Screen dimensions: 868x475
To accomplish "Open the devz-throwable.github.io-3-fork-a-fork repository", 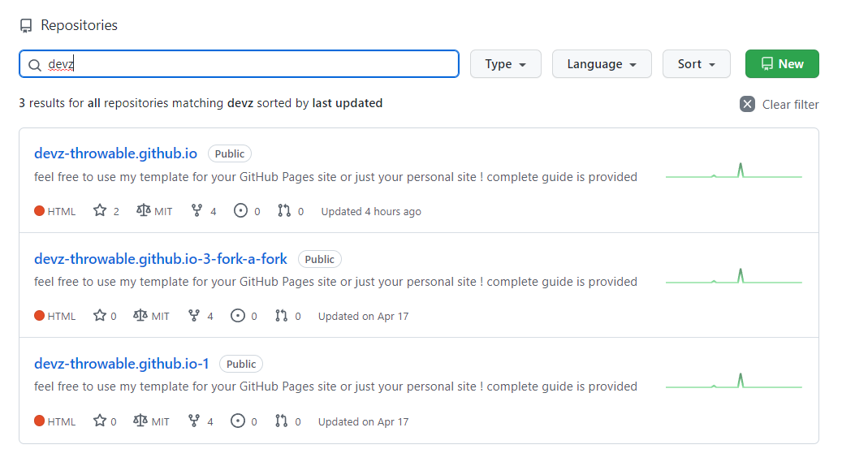I will [x=161, y=258].
